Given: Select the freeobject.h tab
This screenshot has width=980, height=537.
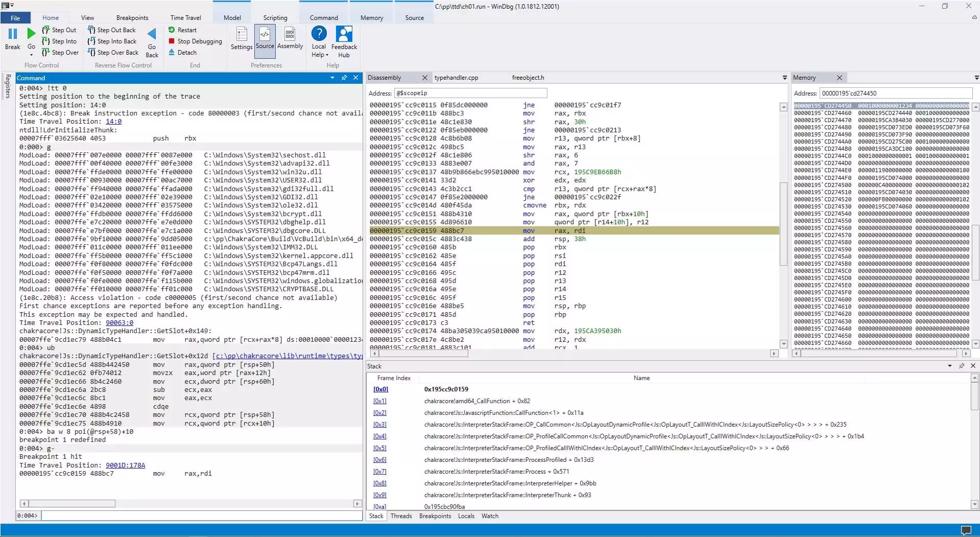Looking at the screenshot, I should coord(528,78).
